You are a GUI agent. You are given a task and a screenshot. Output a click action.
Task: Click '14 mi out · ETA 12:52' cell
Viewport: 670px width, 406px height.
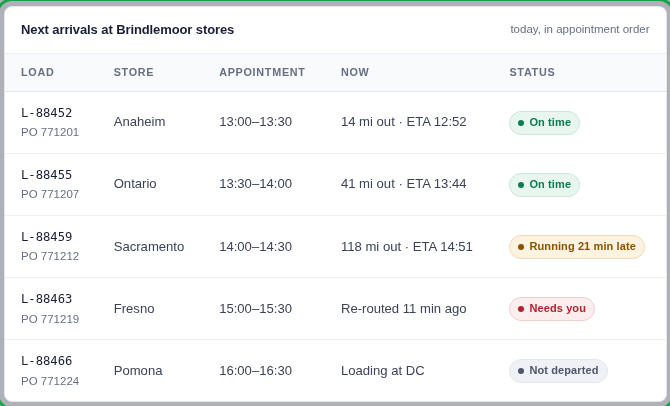tap(403, 122)
